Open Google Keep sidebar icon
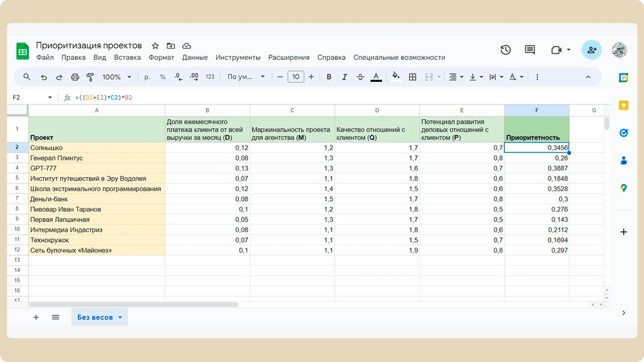Image resolution: width=644 pixels, height=362 pixels. (x=623, y=105)
